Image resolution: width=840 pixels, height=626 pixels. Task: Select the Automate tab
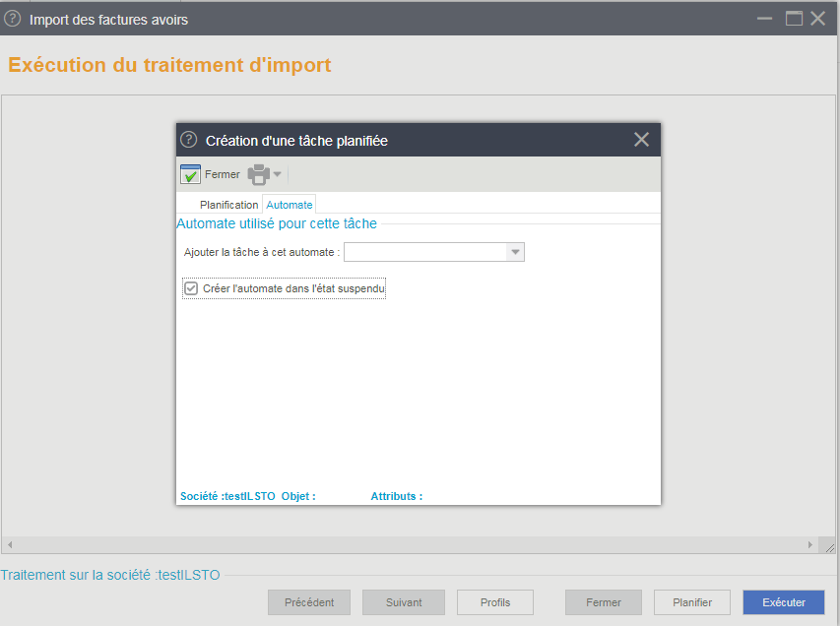click(x=290, y=205)
